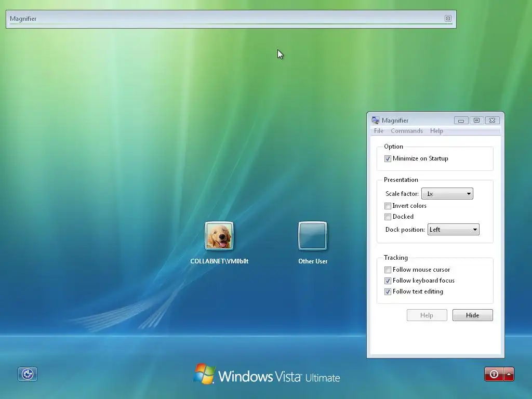Open the Dock position dropdown
Screen dimensions: 532x399
[453, 230]
